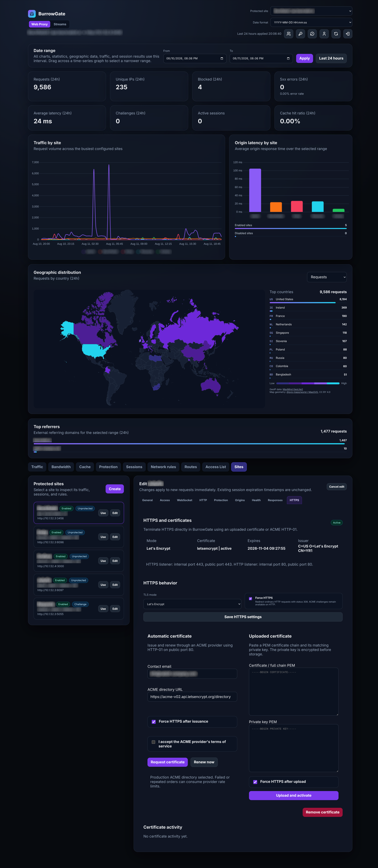Click the logout icon button
Screen dimensions: 378x868
click(x=347, y=34)
